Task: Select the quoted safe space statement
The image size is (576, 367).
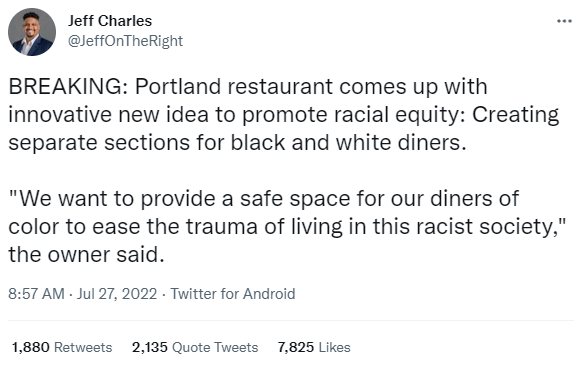Action: click(287, 213)
